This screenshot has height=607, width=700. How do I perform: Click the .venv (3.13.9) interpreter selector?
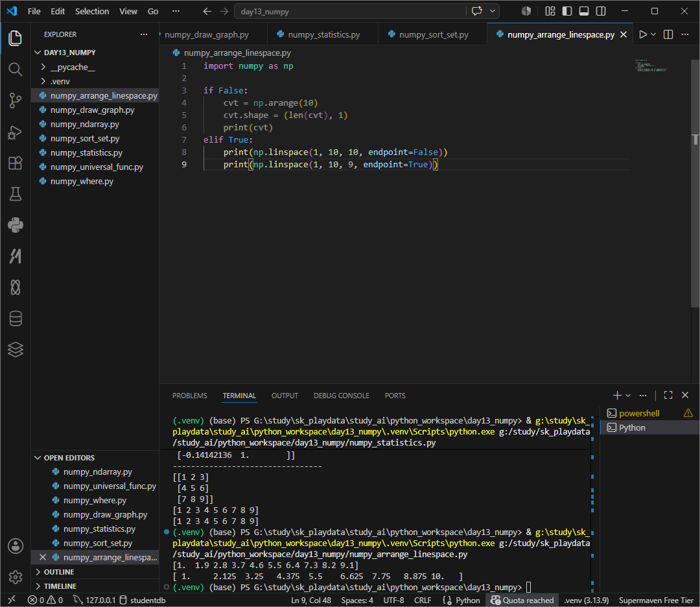586,600
